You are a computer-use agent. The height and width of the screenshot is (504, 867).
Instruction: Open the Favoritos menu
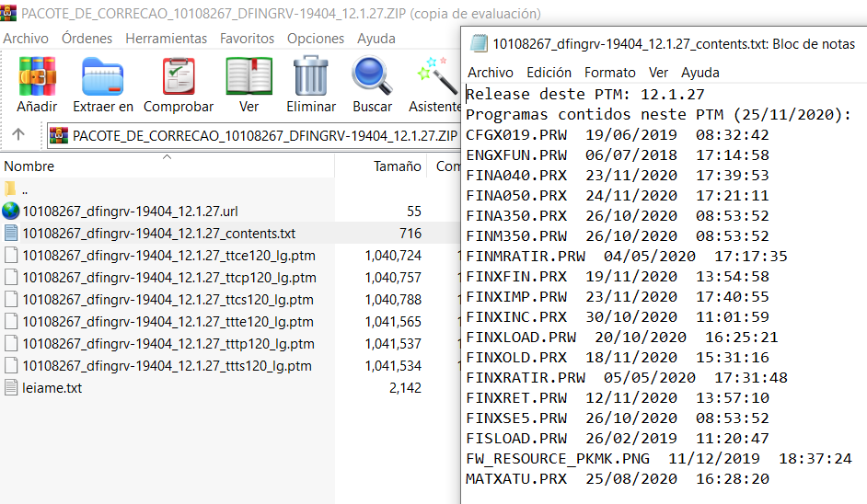point(247,38)
